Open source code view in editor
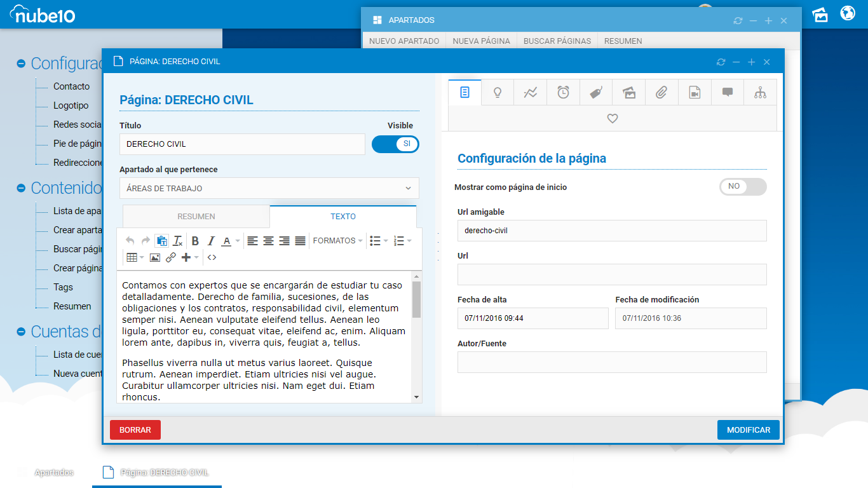The width and height of the screenshot is (868, 488). pyautogui.click(x=212, y=257)
